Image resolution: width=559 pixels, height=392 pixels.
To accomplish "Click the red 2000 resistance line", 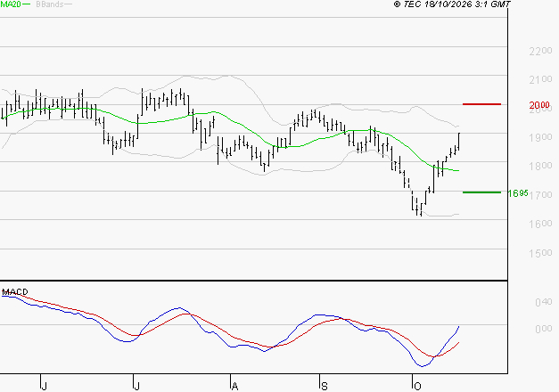I will (x=481, y=104).
